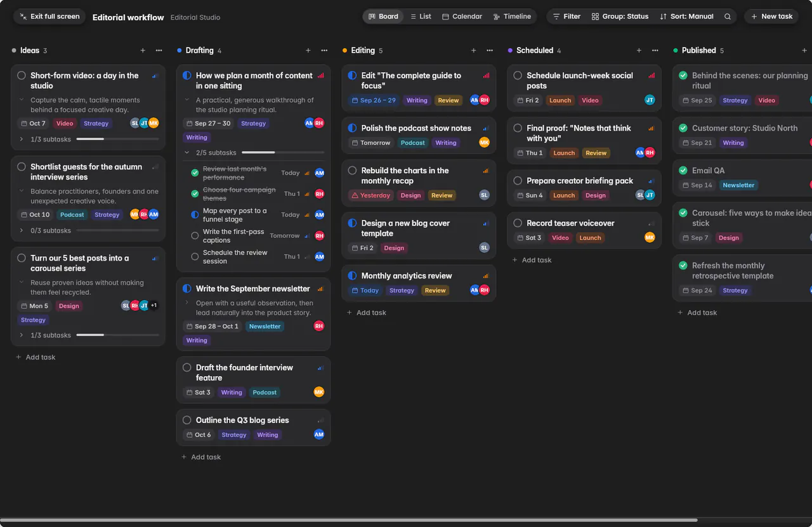Expand description of Write the September newsletter
Screen dimensions: 812x527
187,303
